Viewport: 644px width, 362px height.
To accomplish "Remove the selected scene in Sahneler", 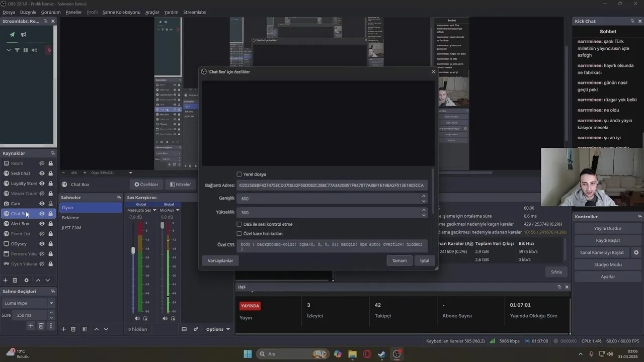I will [x=73, y=329].
